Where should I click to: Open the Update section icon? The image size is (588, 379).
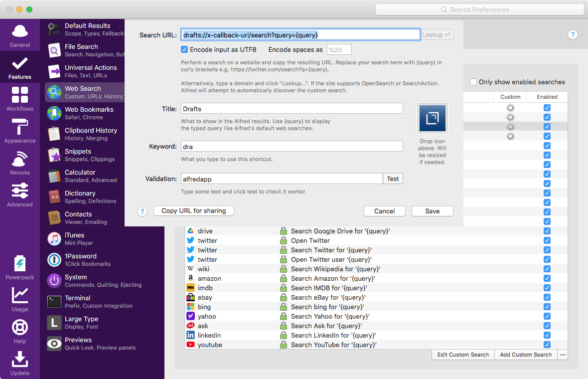(x=20, y=359)
